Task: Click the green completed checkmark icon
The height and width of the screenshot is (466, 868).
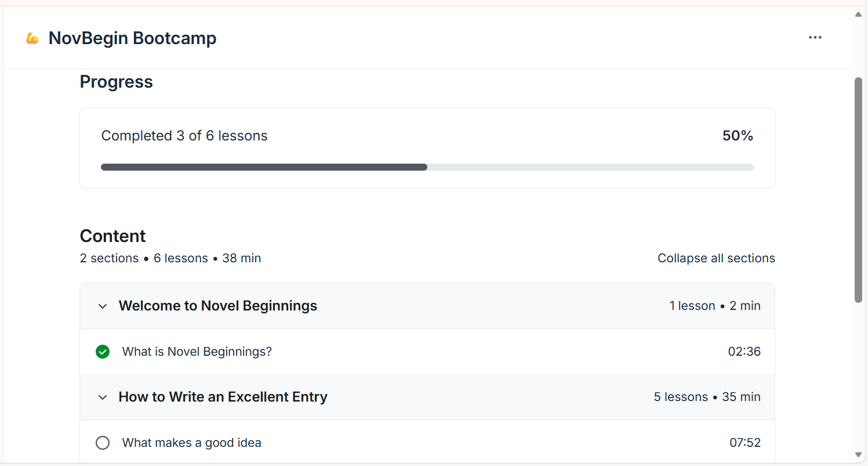Action: (x=103, y=352)
